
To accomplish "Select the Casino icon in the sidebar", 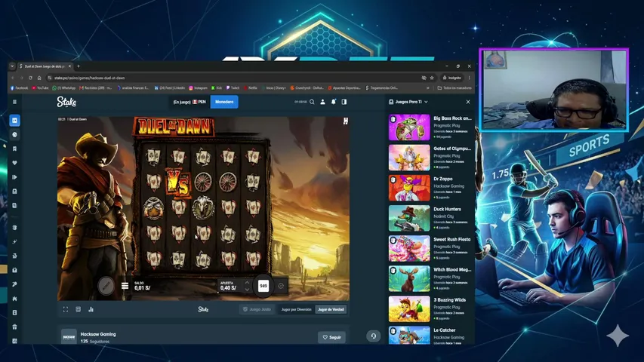I will tap(15, 120).
